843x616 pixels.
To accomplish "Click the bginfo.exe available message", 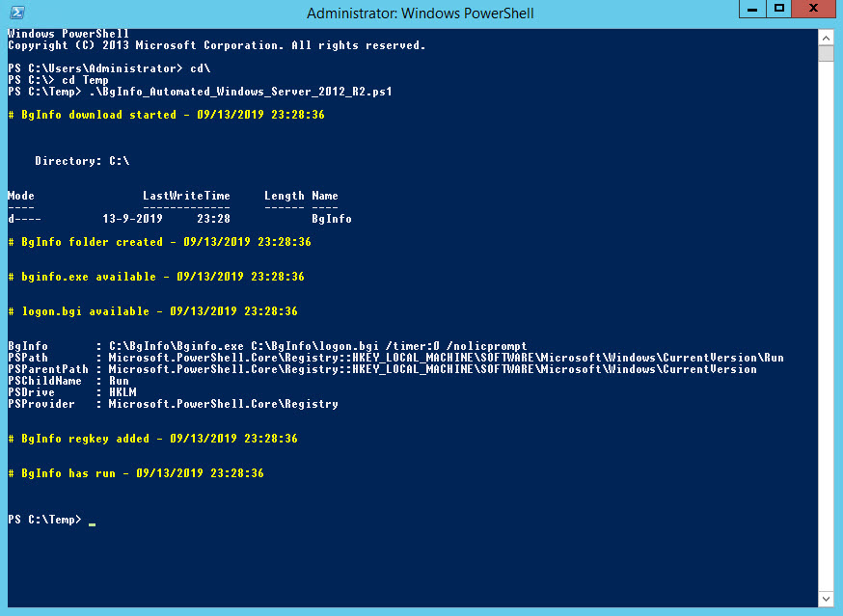I will click(x=156, y=277).
